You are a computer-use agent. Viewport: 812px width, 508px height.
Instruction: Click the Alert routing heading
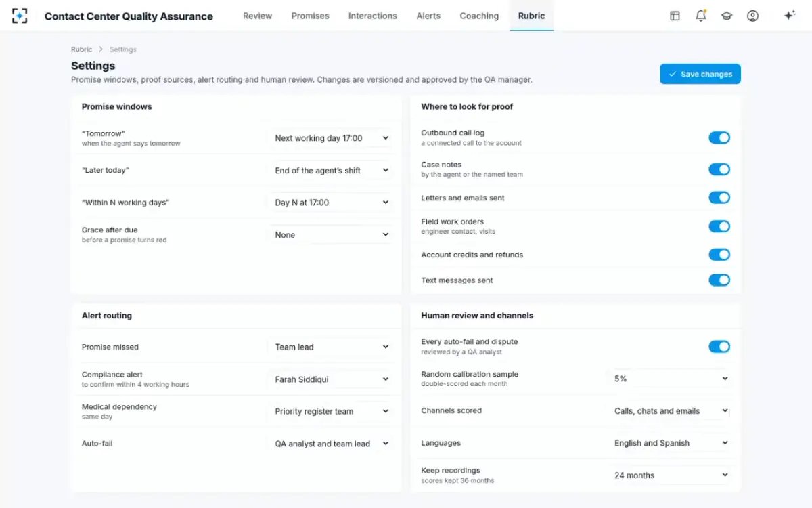point(107,316)
